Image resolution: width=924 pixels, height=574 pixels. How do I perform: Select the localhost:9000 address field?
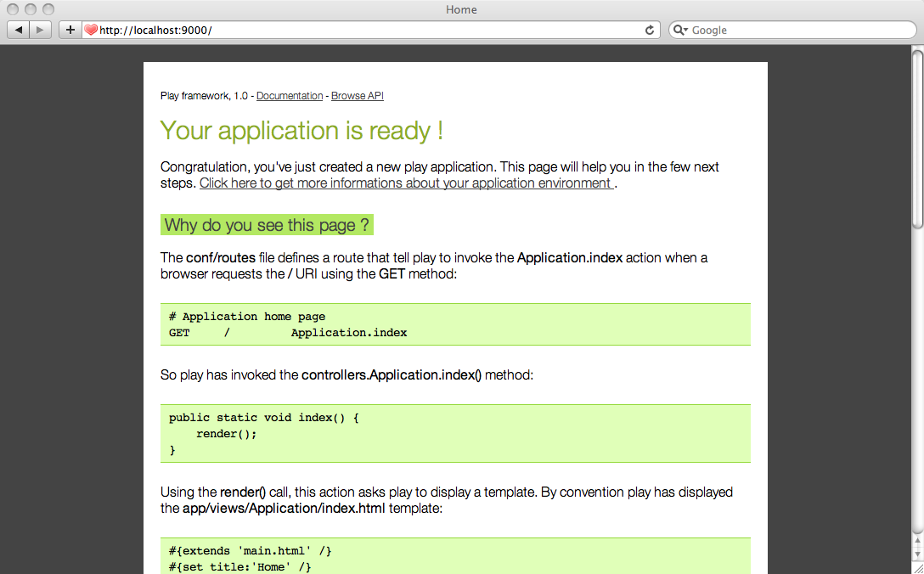point(365,30)
